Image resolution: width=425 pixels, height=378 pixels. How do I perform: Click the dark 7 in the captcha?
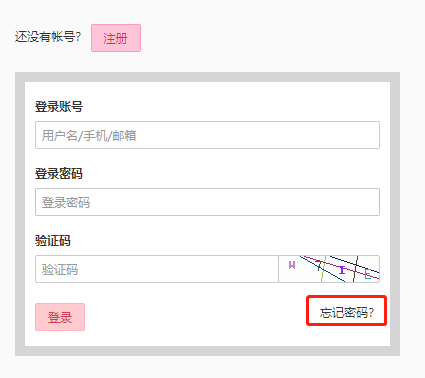pos(320,265)
